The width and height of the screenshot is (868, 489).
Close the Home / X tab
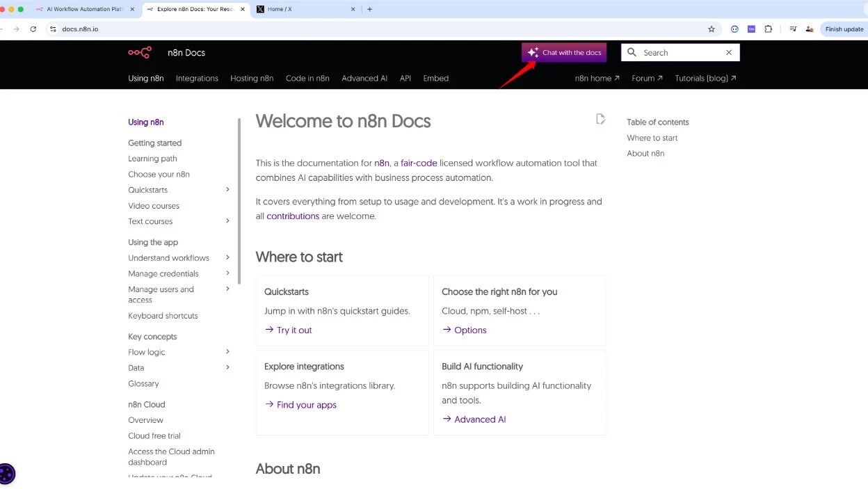coord(353,9)
